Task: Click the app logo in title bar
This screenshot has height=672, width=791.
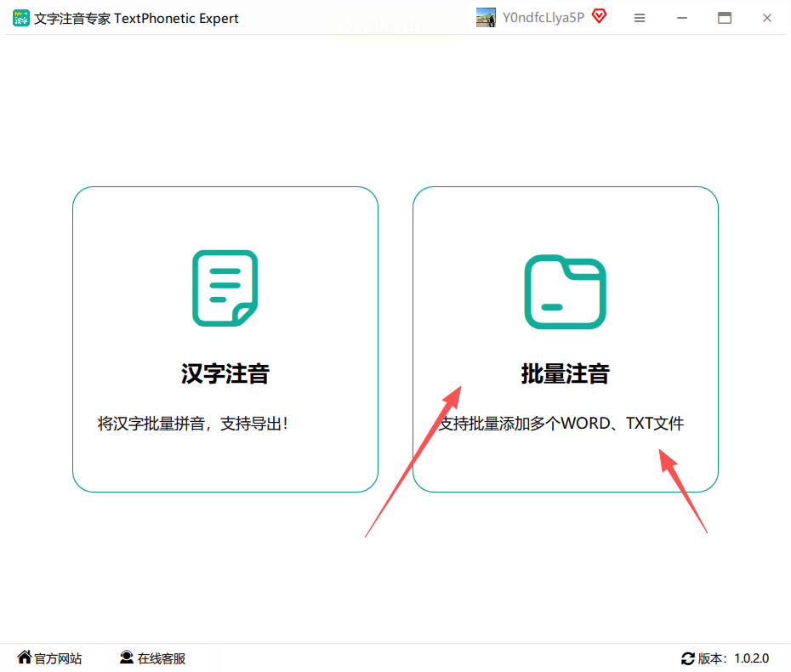Action: pyautogui.click(x=21, y=18)
